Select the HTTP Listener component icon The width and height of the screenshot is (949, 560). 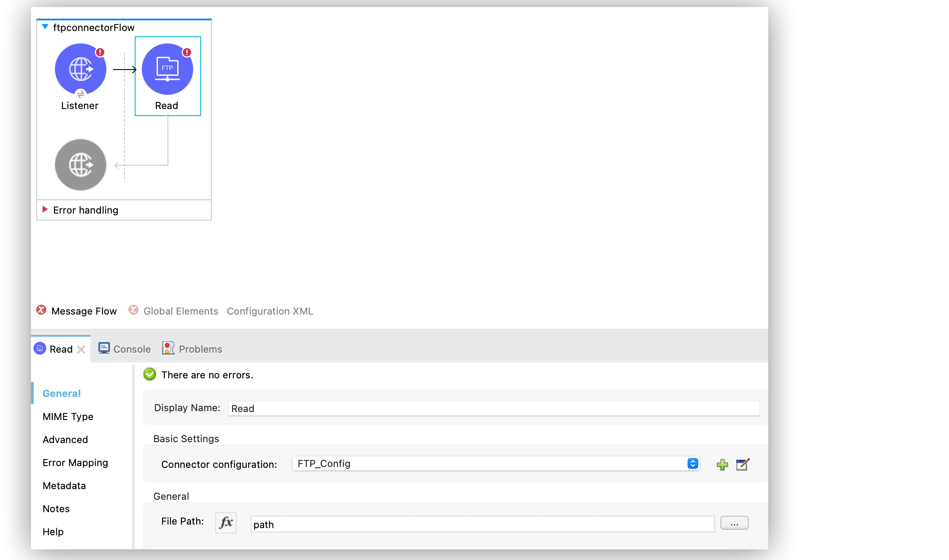[x=81, y=69]
